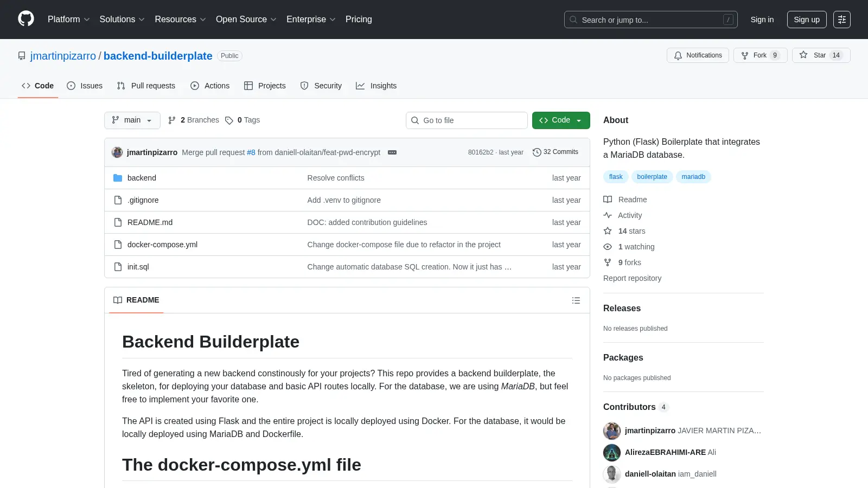Click the init.sql file icon

coord(118,267)
